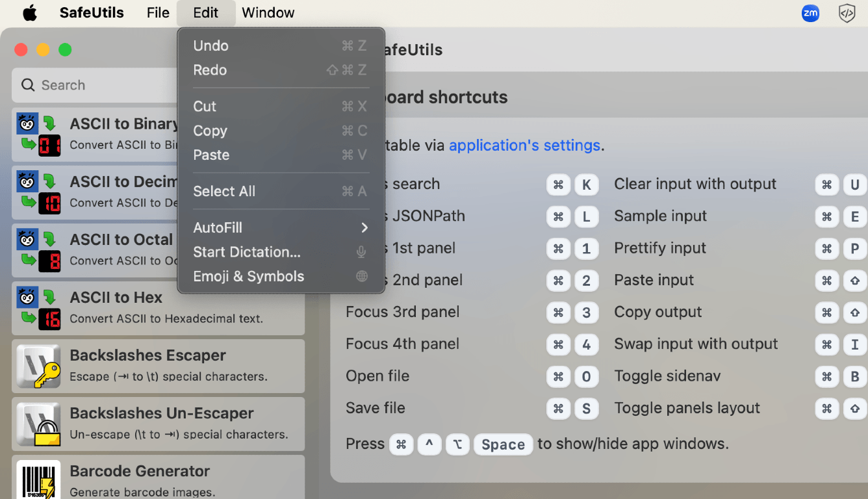Click the O key cap beside Open file

click(586, 376)
